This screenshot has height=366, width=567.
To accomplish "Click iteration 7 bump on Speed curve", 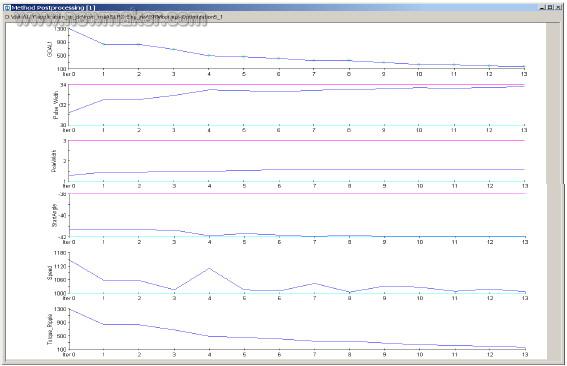I will tap(315, 283).
